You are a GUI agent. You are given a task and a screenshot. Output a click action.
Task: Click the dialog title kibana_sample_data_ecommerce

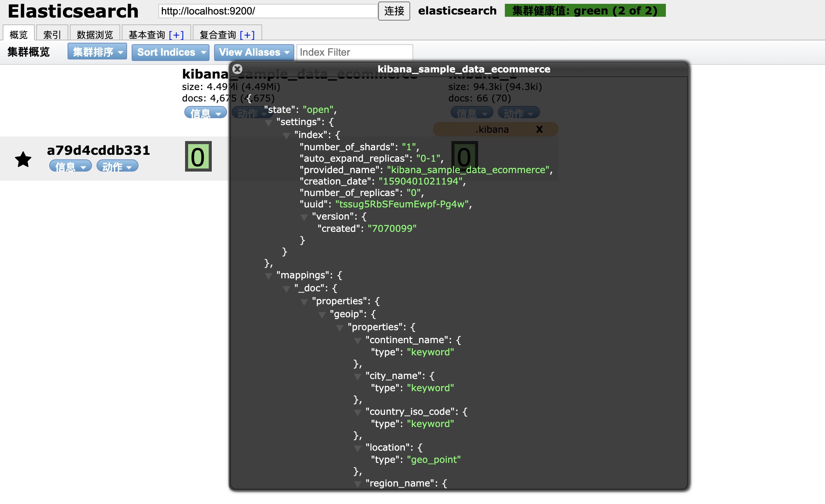pyautogui.click(x=464, y=69)
